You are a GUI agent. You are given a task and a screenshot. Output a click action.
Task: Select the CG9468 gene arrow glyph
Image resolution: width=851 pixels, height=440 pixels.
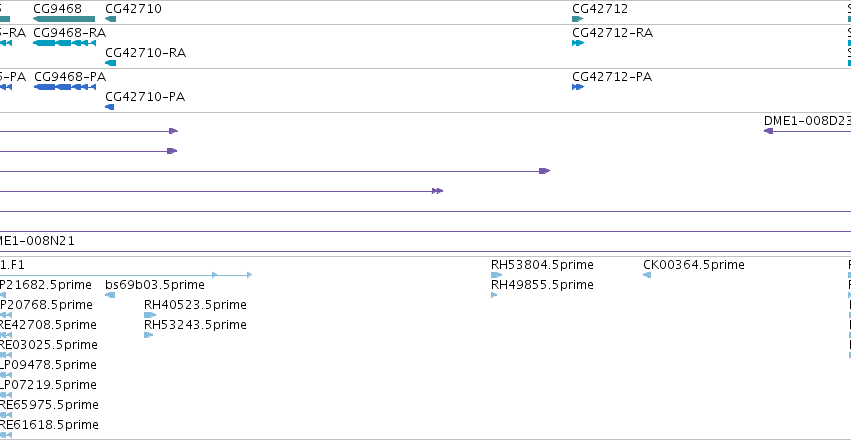[x=64, y=19]
